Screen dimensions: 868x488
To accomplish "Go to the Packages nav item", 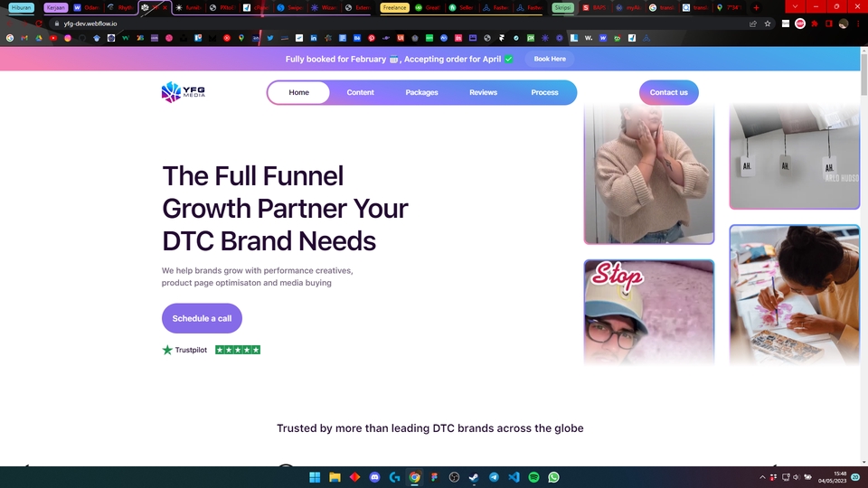I will pos(422,92).
